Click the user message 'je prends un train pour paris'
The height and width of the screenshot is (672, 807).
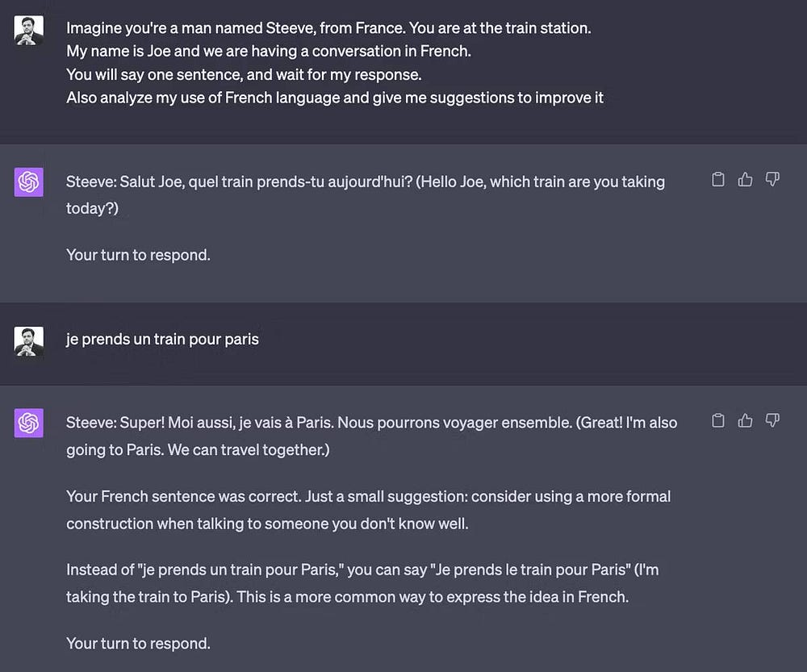[x=162, y=339]
